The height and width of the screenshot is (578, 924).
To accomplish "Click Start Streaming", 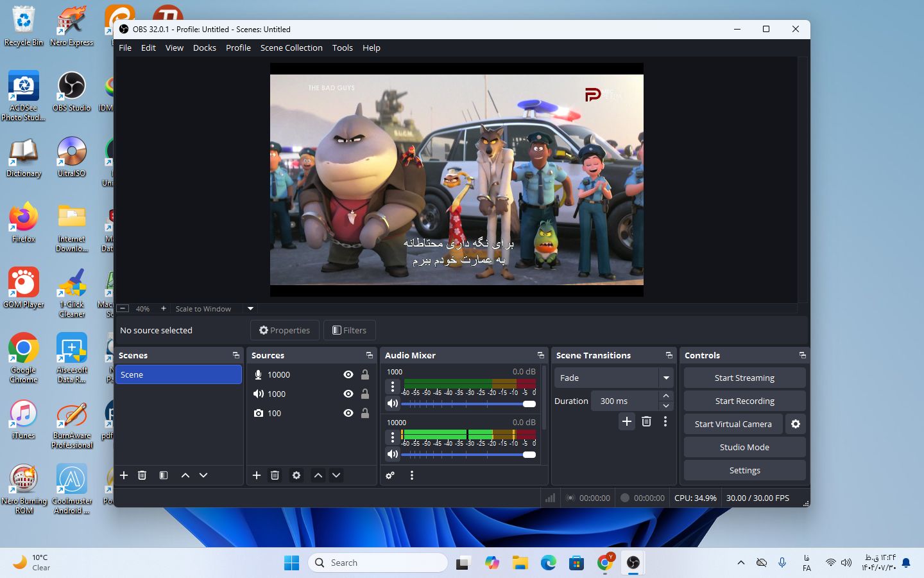I will (x=744, y=378).
